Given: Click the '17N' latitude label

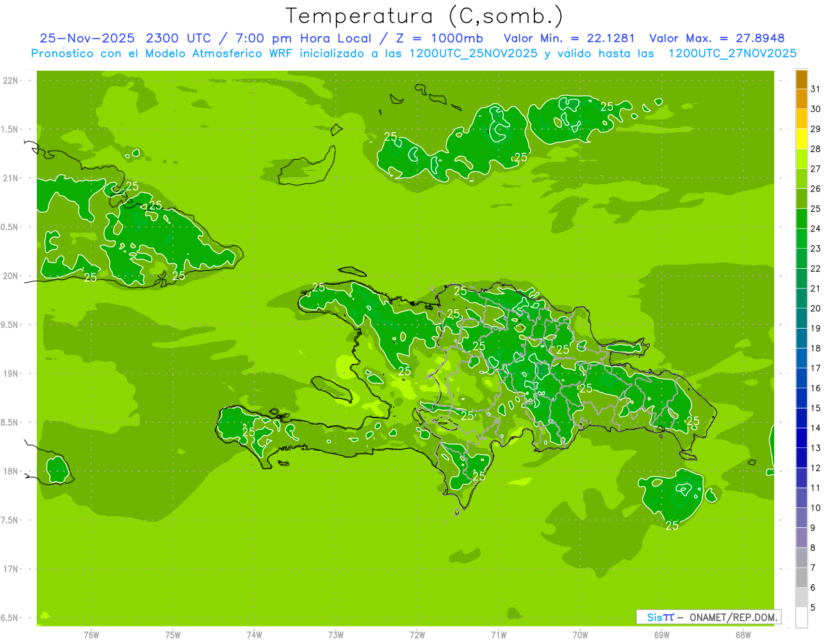Looking at the screenshot, I should pyautogui.click(x=11, y=569).
